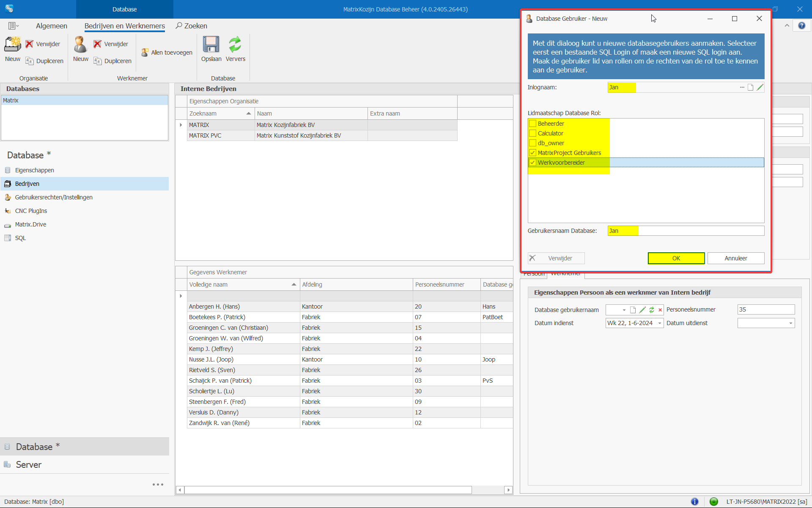Switch to Server section in bottom navigation
The width and height of the screenshot is (812, 508).
(x=85, y=464)
